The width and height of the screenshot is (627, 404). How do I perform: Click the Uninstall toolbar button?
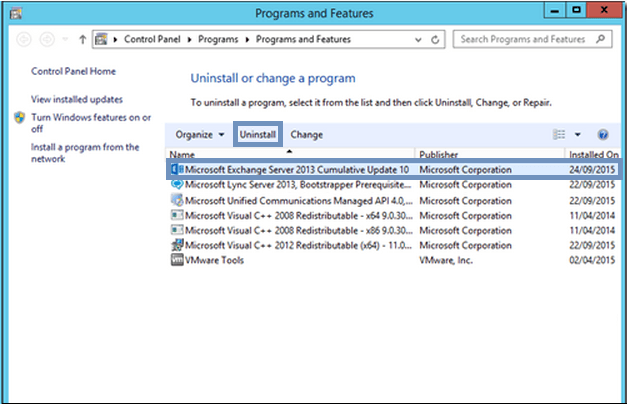point(258,134)
